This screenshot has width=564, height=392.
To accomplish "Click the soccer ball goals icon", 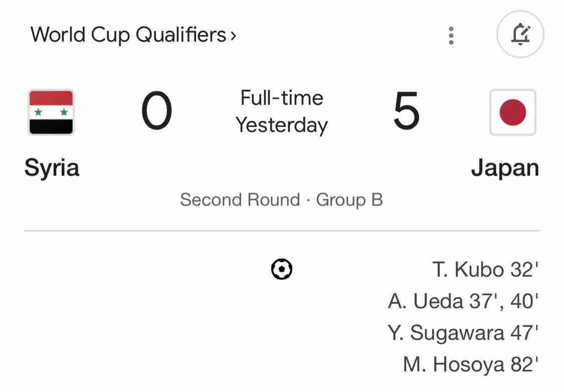I will (282, 269).
